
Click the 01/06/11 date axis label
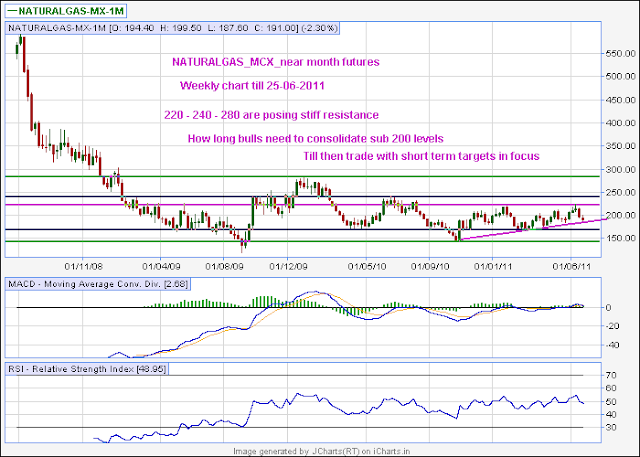click(572, 266)
